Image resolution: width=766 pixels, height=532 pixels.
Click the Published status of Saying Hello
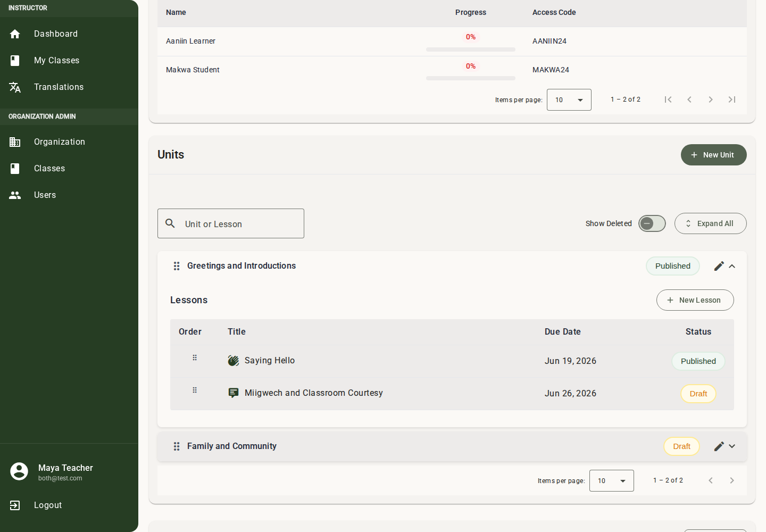pos(698,361)
